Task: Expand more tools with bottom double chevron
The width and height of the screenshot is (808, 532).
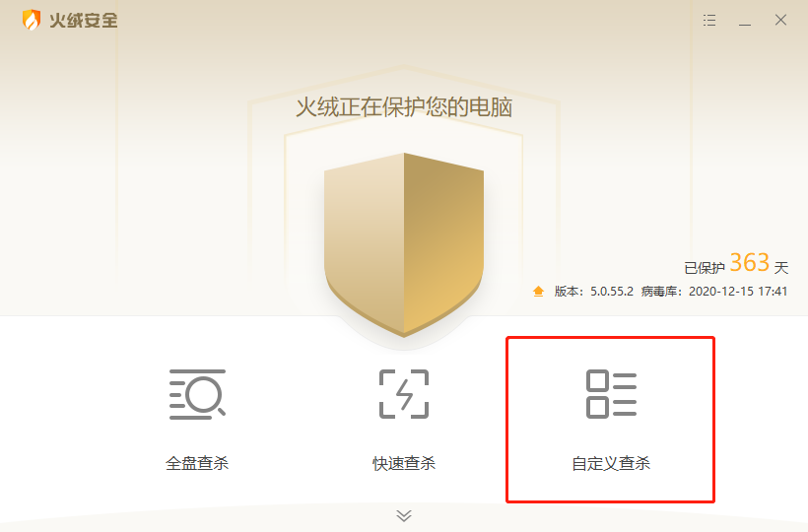Action: (x=404, y=515)
